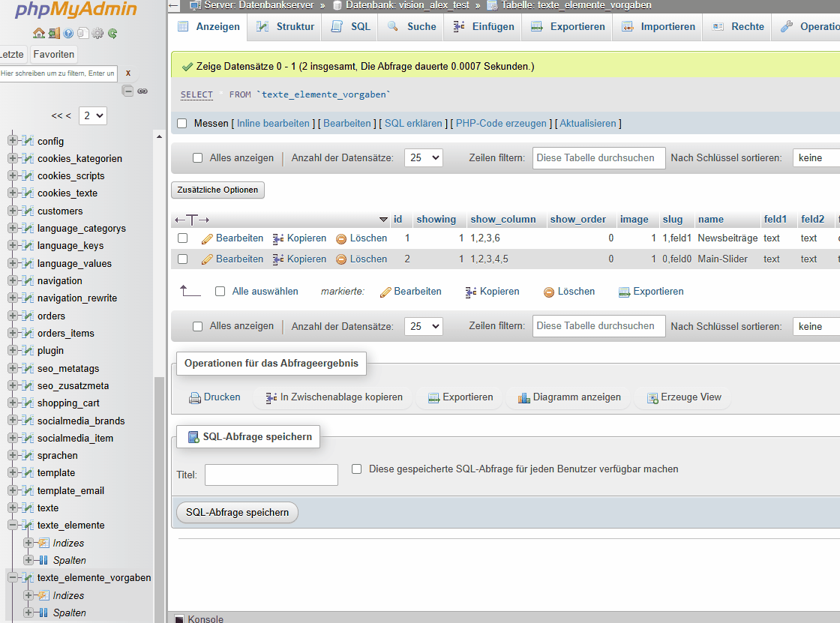Click the SQL-Abfrage speichern button
840x623 pixels.
(x=237, y=513)
